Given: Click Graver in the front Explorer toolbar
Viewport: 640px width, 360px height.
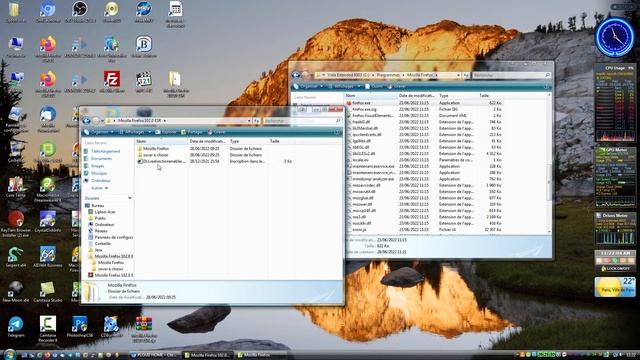Looking at the screenshot, I should [217, 132].
